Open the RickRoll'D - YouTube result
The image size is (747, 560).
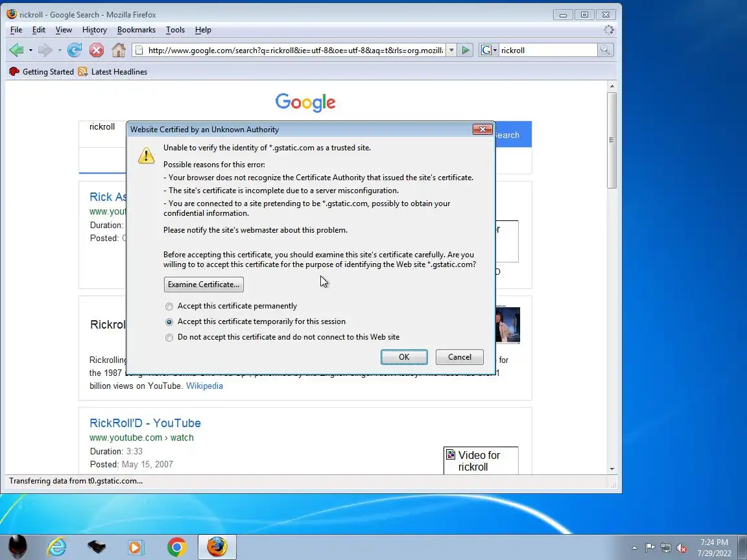pyautogui.click(x=145, y=423)
